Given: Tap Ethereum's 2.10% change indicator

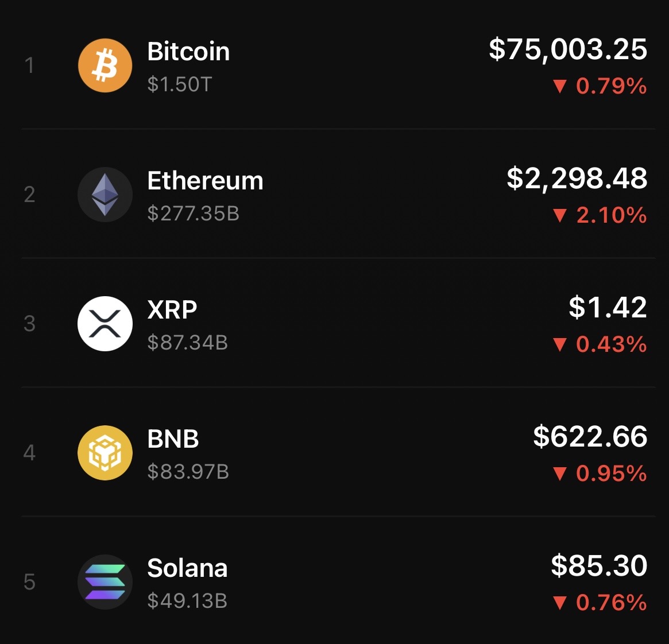Looking at the screenshot, I should [x=600, y=215].
